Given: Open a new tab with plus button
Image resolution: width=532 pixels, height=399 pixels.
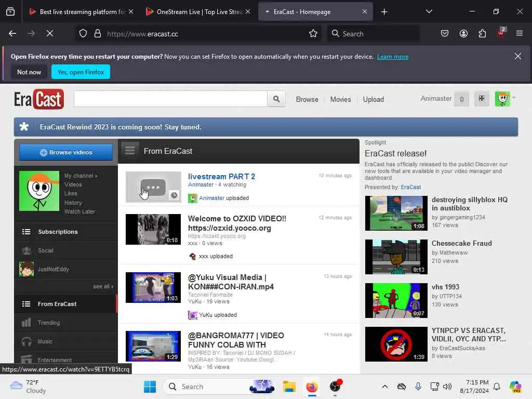Looking at the screenshot, I should [x=384, y=12].
